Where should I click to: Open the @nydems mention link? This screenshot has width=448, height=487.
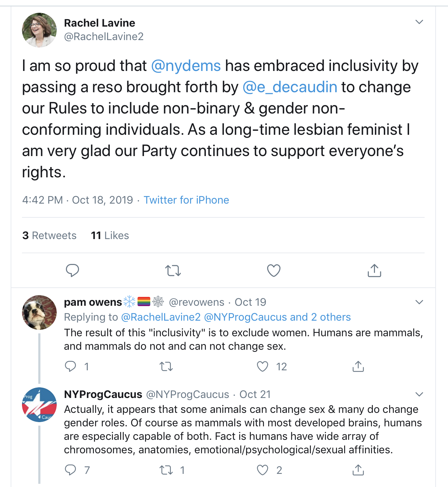(x=186, y=66)
